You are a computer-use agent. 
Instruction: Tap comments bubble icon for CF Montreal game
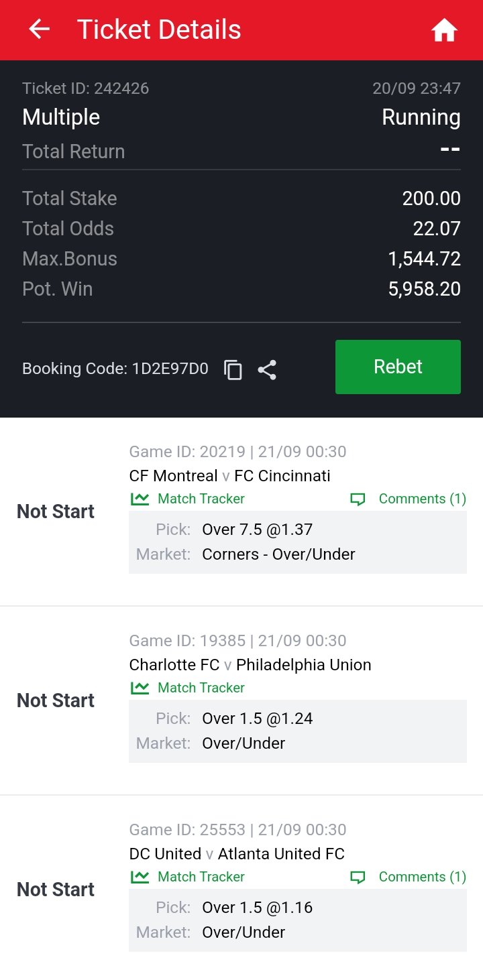[358, 499]
